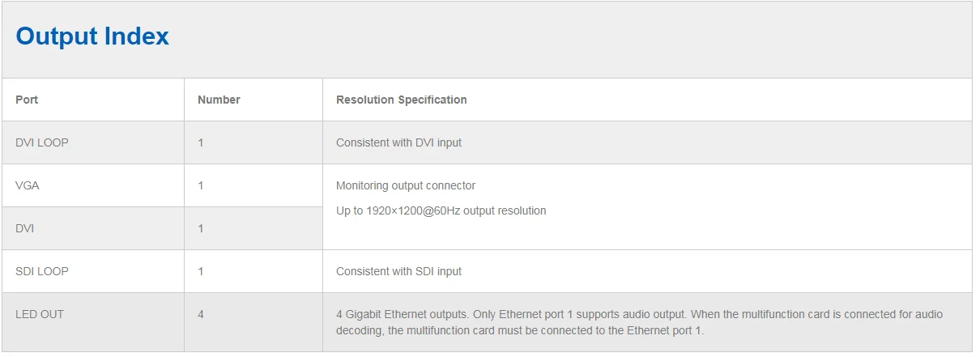This screenshot has height=357, width=980.
Task: Select the DVI port cell
Action: coord(25,228)
